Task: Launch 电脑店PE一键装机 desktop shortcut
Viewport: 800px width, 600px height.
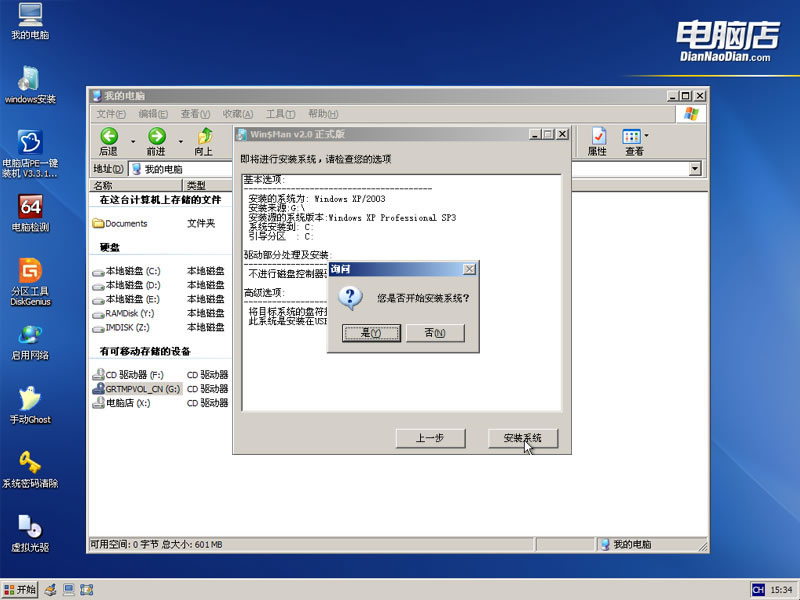Action: click(30, 153)
